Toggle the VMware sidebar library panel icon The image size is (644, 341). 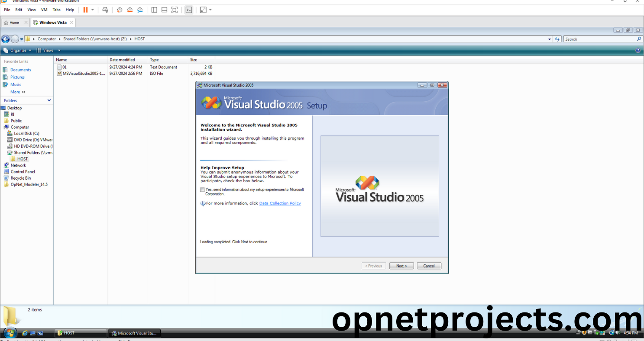[155, 10]
